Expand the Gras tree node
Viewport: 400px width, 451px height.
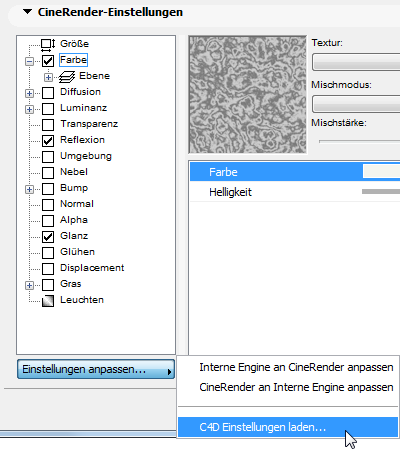(29, 285)
